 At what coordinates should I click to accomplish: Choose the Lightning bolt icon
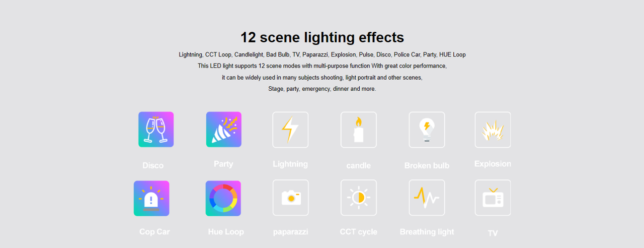[x=290, y=130]
